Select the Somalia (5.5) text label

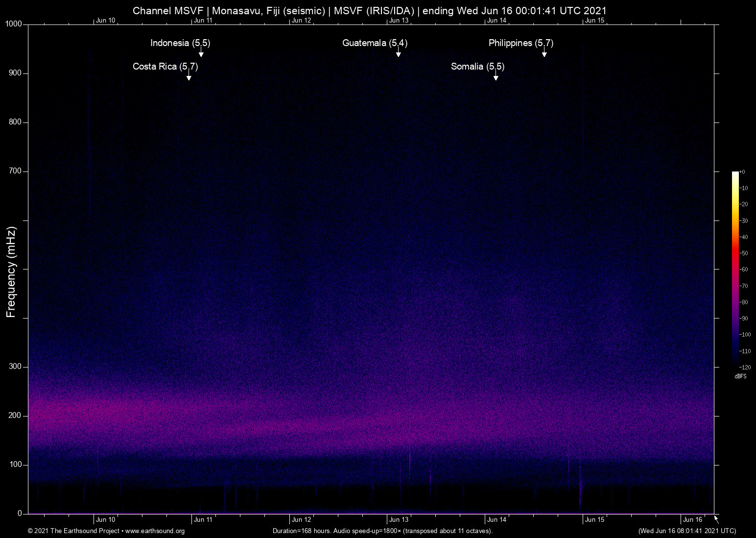(x=477, y=67)
